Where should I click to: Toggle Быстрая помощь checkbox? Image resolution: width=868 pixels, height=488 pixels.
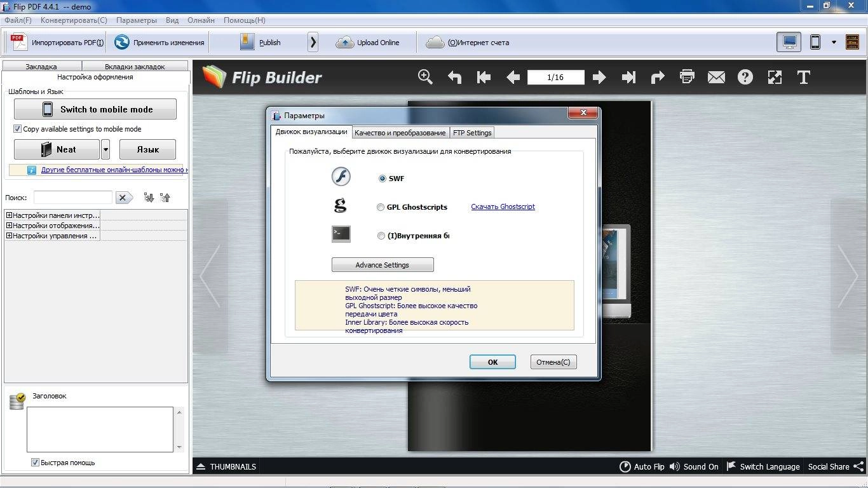pyautogui.click(x=36, y=462)
